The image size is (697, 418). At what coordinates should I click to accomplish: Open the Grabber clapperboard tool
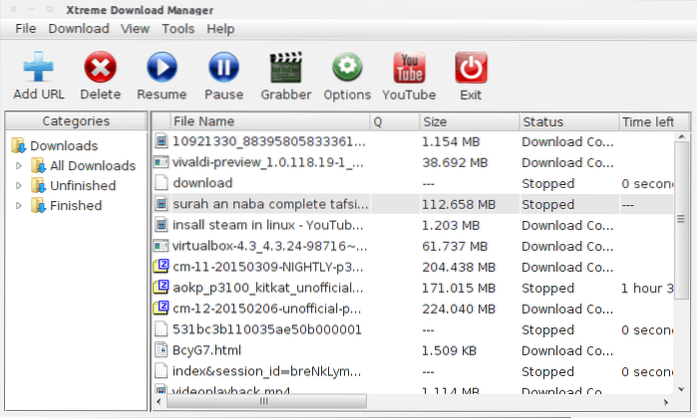click(285, 68)
